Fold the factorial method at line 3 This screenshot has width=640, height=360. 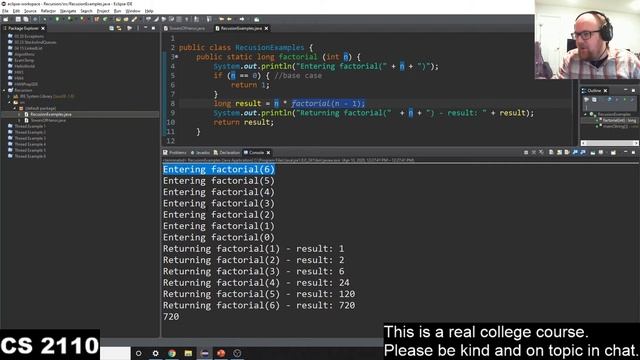[x=177, y=57]
